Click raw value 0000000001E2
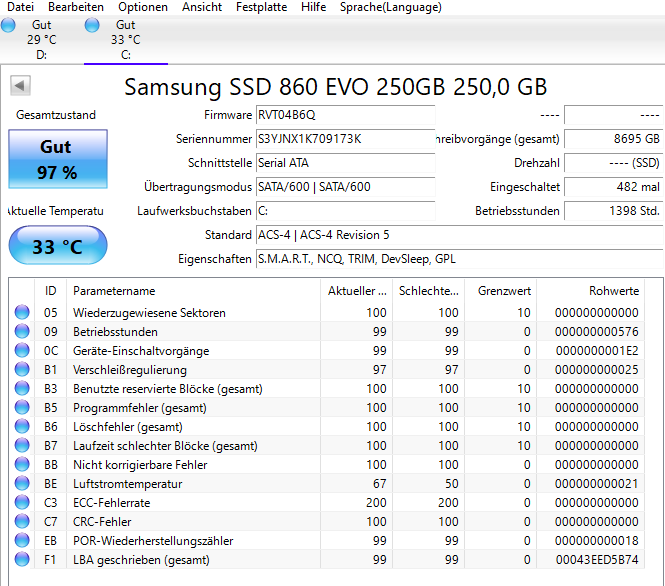This screenshot has height=586, width=665. pos(597,351)
